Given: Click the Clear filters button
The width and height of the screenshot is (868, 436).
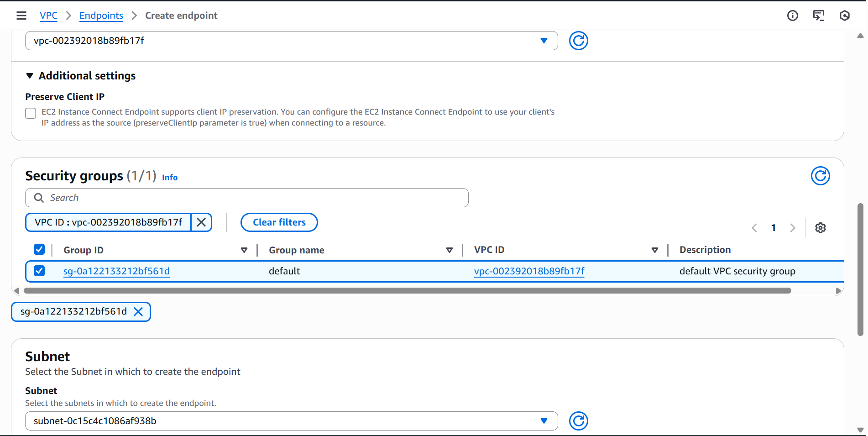Looking at the screenshot, I should 279,222.
